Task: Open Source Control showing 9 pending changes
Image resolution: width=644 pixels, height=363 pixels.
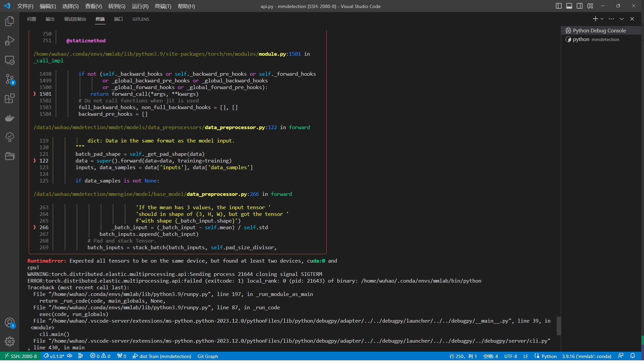Action: 9,79
